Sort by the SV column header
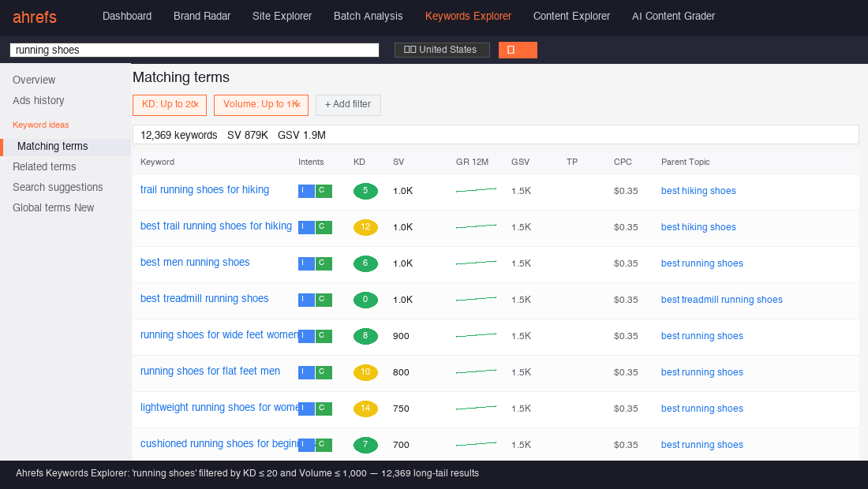868x489 pixels. pyautogui.click(x=398, y=162)
